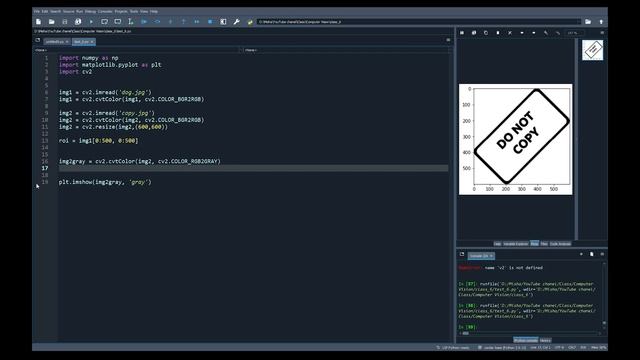Open the Source menu
Screen dimensions: 640x360
tap(69, 11)
